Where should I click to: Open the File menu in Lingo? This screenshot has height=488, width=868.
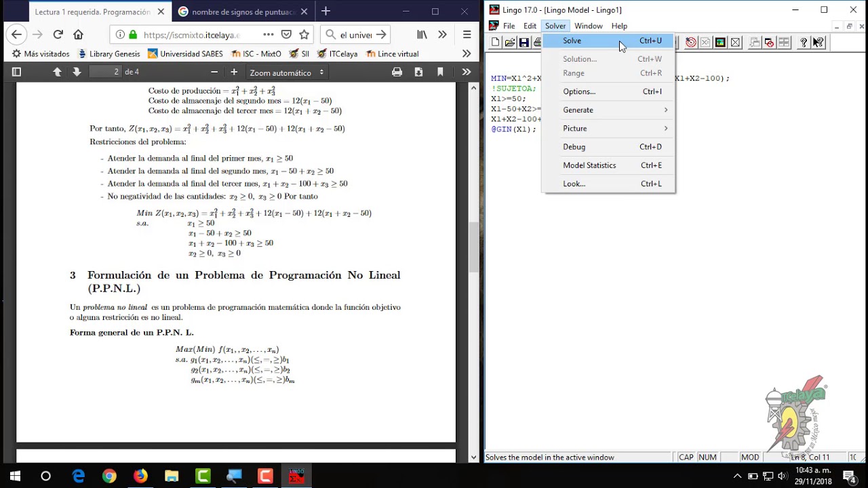click(509, 26)
